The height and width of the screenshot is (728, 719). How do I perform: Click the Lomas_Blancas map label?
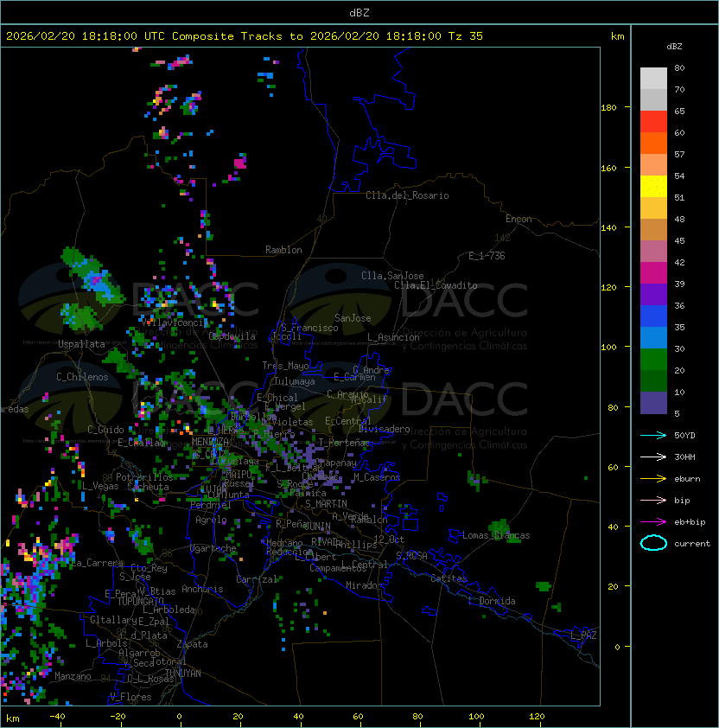pos(496,535)
